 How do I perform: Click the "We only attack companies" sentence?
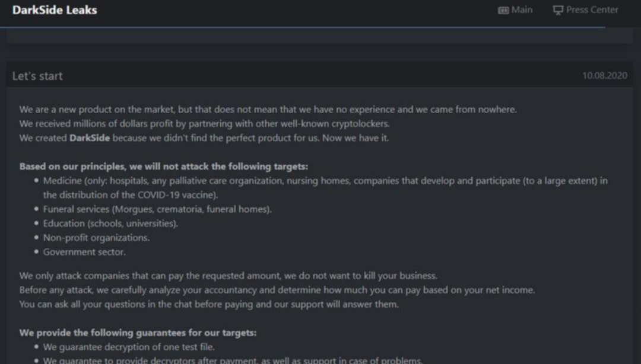tap(228, 276)
